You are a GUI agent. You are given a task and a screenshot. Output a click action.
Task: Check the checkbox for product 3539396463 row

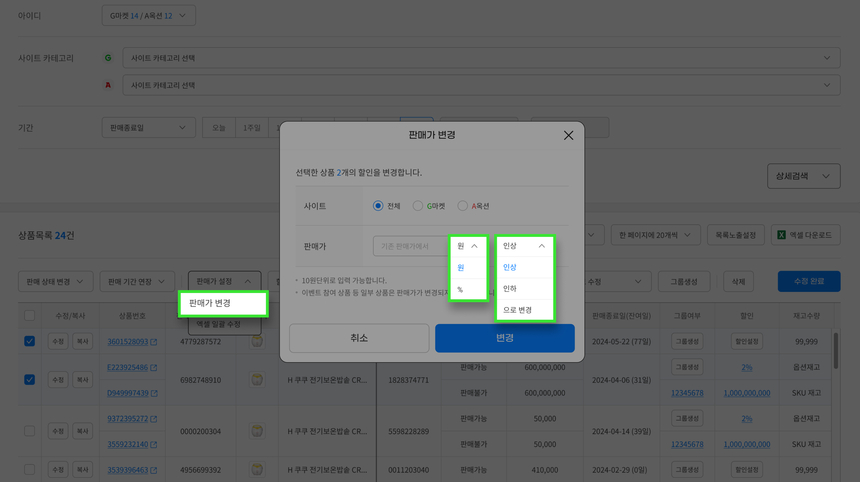tap(30, 469)
